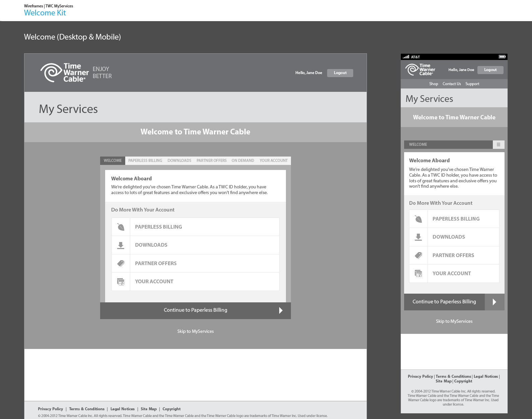Click desktop Paperless Billing leaf icon
Screen dimensions: 532x419
point(121,227)
